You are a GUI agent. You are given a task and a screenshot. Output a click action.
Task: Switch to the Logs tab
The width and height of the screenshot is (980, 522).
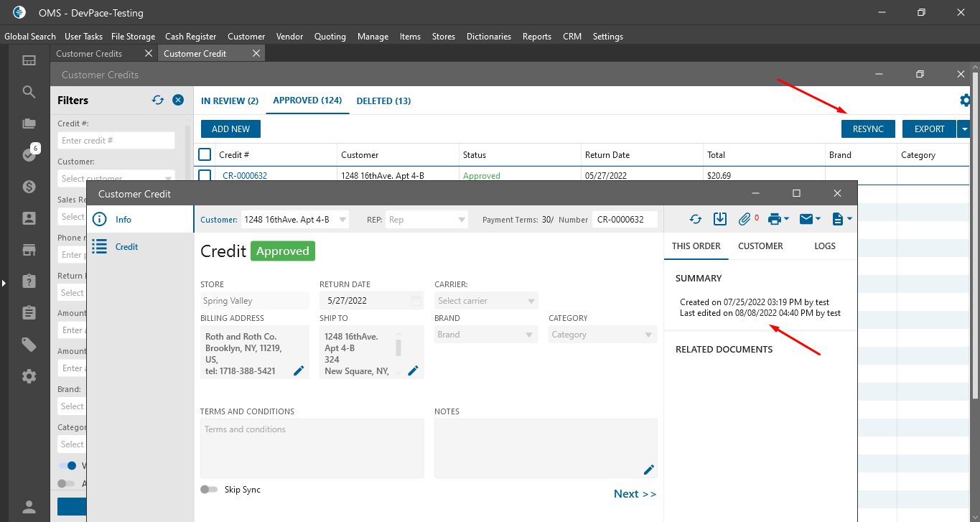[x=825, y=246]
